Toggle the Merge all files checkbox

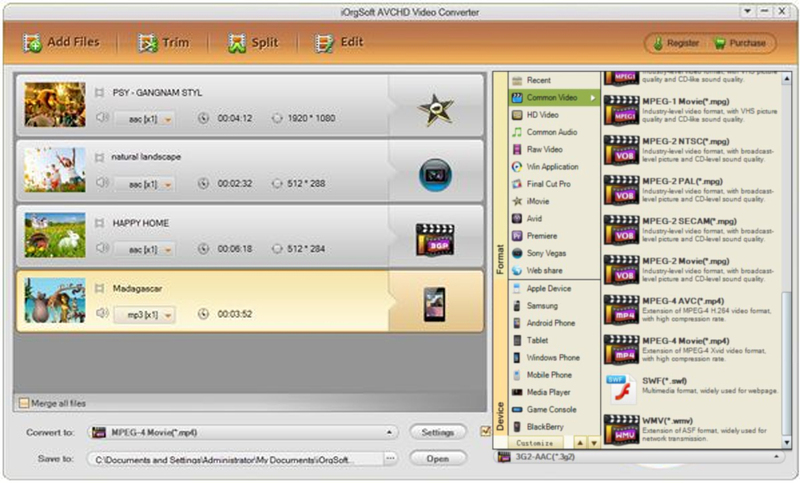coord(23,403)
